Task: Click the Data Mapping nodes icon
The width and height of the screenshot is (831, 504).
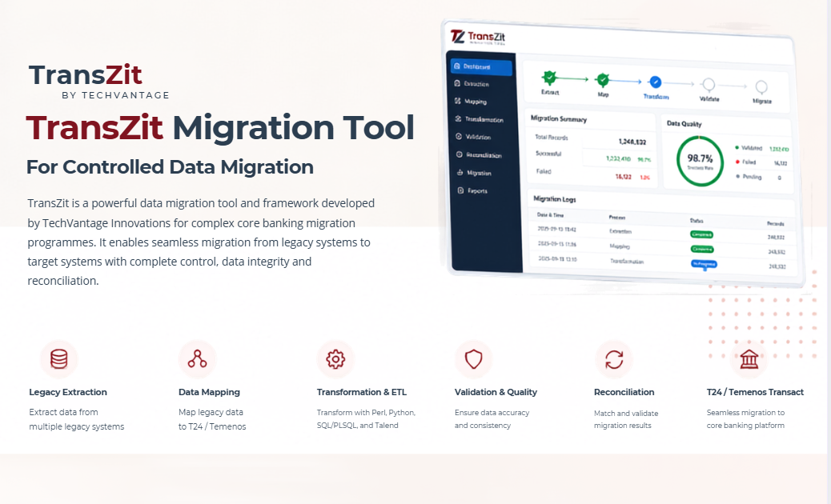Action: 197,359
